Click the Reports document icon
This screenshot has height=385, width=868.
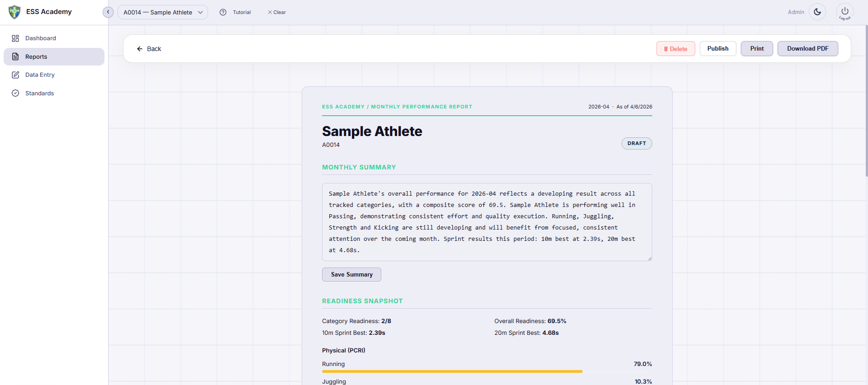(15, 56)
